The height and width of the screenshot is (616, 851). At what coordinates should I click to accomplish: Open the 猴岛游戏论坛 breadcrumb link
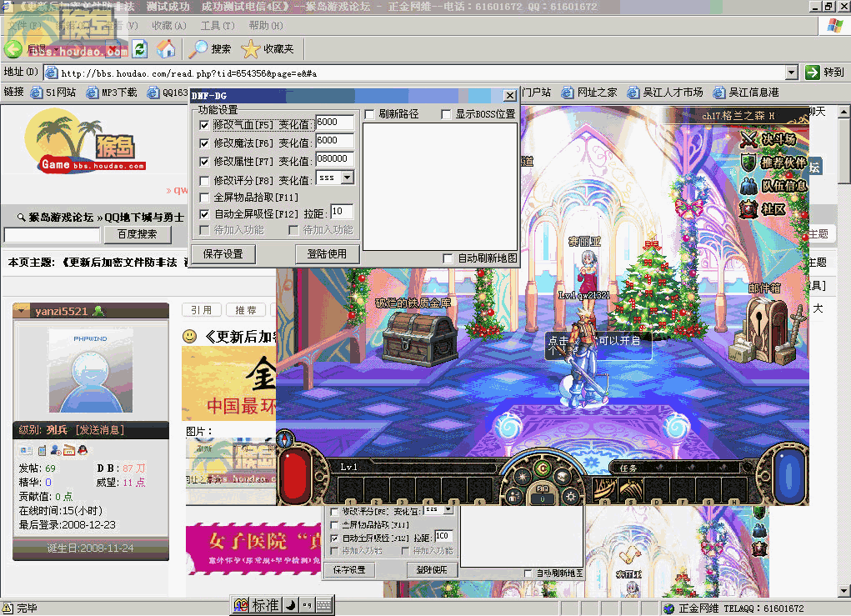tap(62, 218)
